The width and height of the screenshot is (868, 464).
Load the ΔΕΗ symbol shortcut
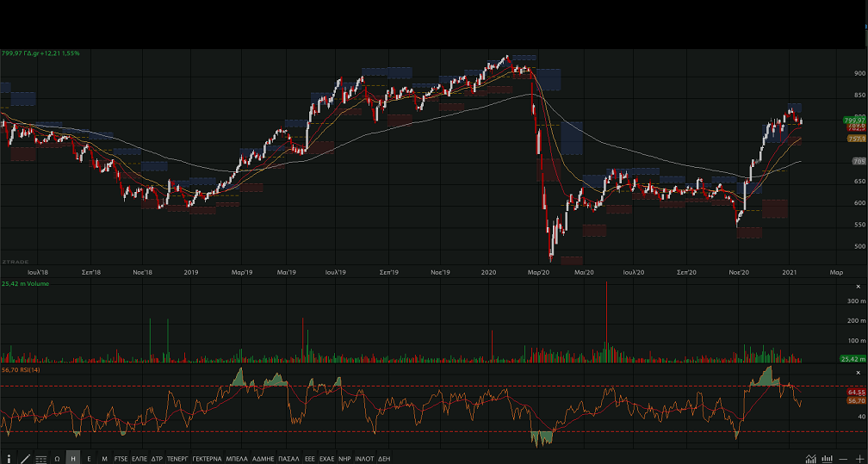(384, 459)
